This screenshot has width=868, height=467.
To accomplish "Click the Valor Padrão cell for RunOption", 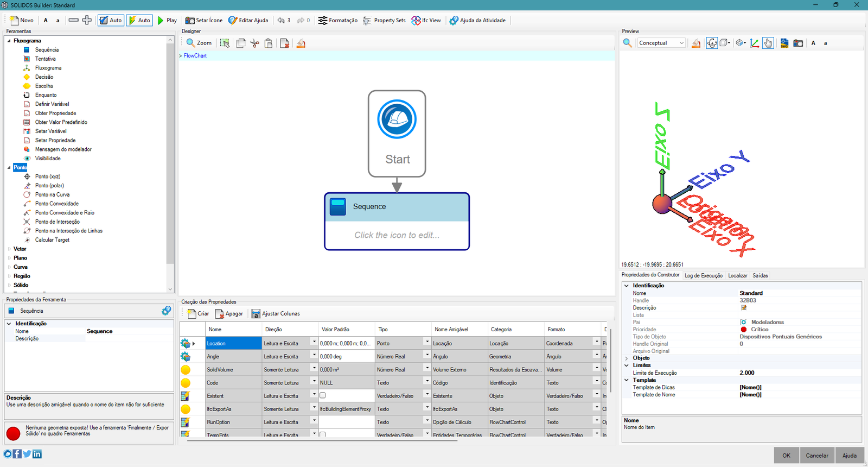I will pos(346,422).
